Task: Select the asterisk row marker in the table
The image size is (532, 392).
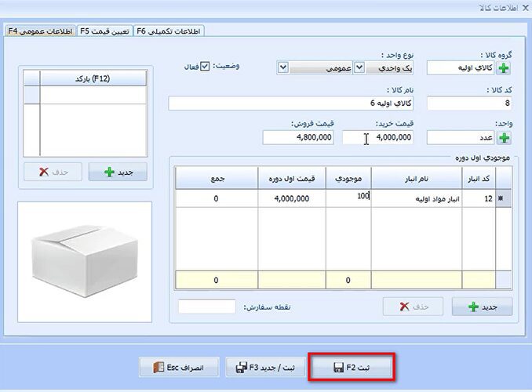Action: (503, 198)
